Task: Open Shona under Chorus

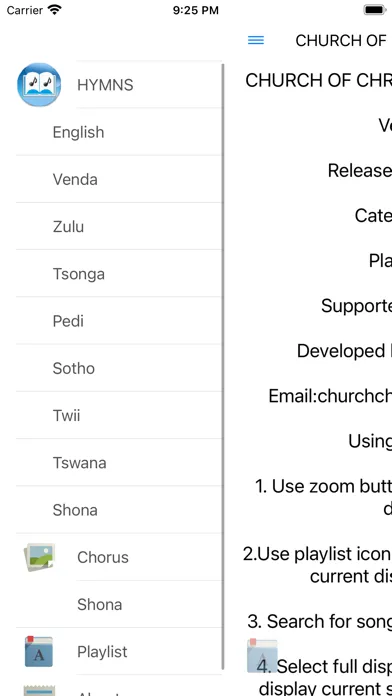Action: (149, 604)
